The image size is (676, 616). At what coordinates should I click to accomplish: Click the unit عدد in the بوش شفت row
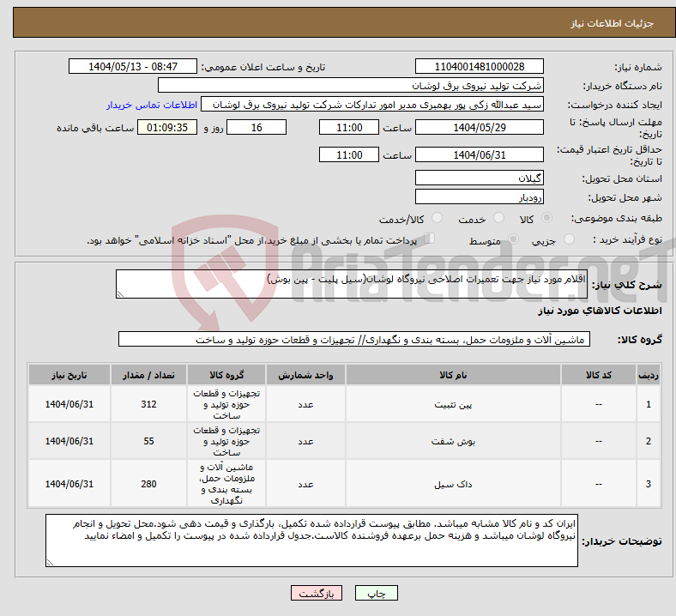pyautogui.click(x=305, y=442)
